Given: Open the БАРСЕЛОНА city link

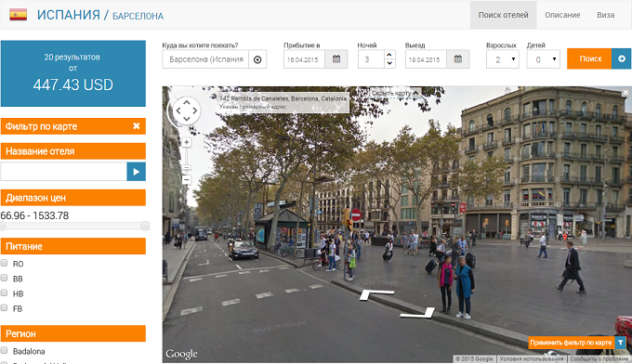Looking at the screenshot, I should (x=138, y=16).
